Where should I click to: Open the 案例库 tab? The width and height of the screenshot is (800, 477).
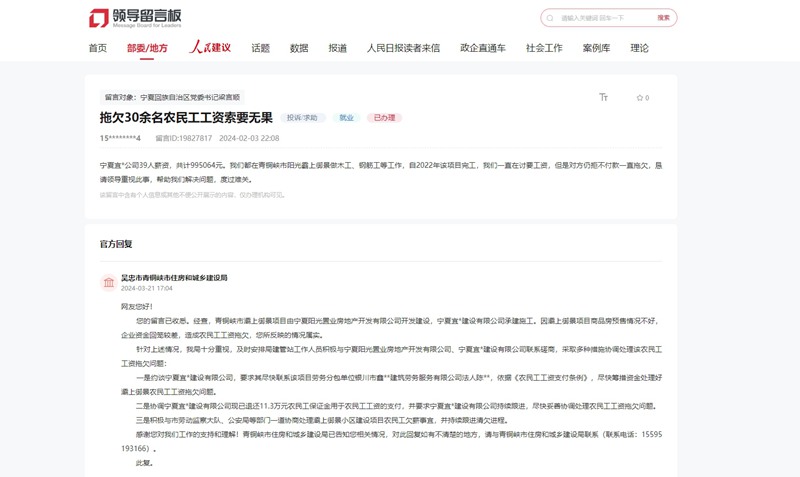tap(596, 48)
